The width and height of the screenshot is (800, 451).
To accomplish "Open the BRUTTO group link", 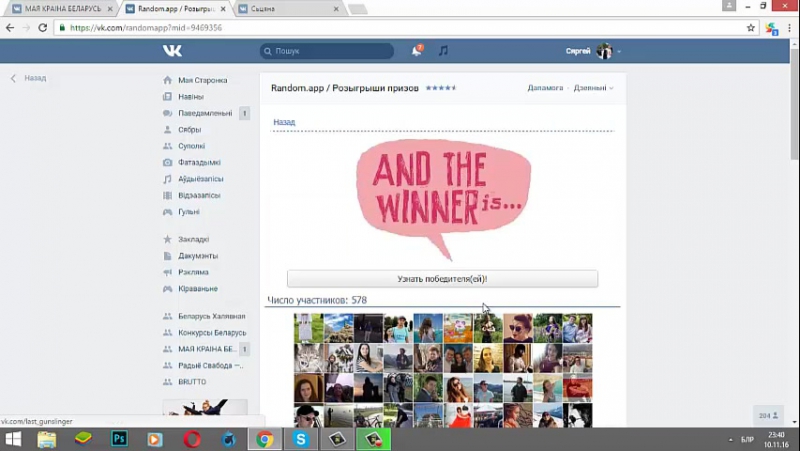I will pos(192,382).
